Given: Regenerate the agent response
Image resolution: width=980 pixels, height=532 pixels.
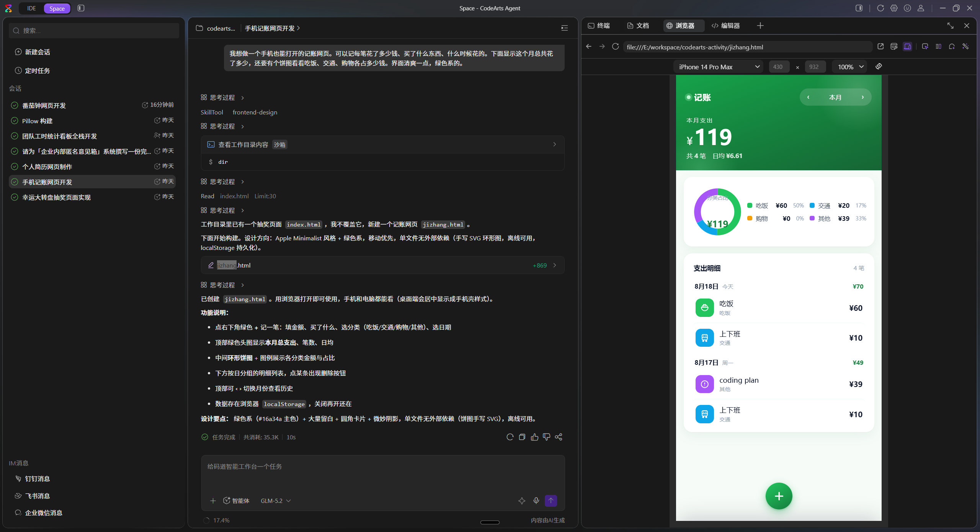Looking at the screenshot, I should 510,437.
